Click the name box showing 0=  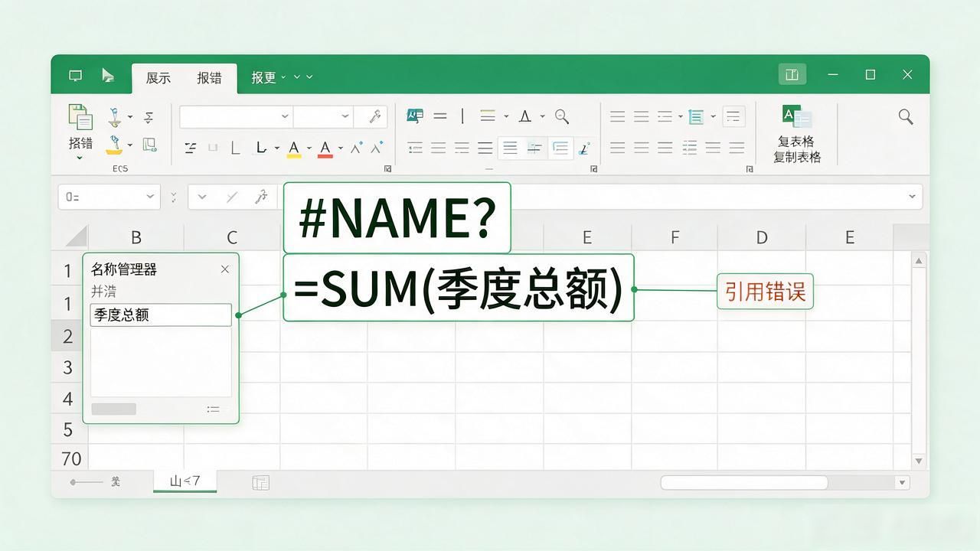[x=109, y=197]
